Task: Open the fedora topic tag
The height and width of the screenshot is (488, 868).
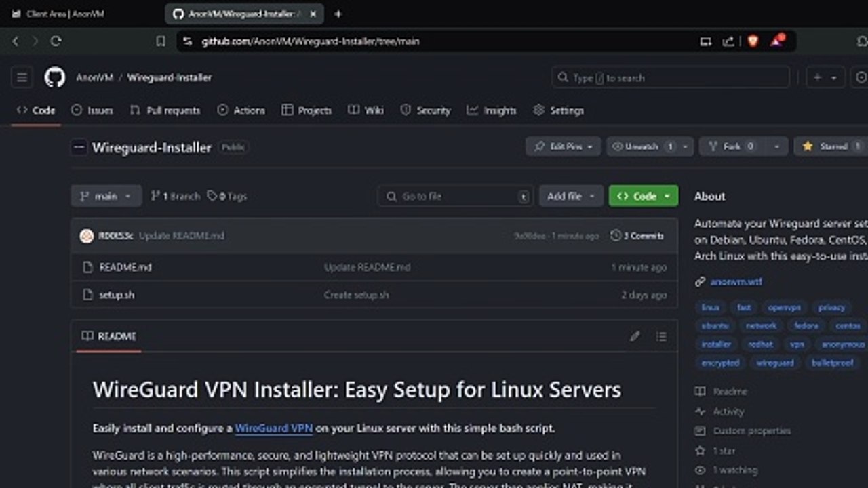Action: [806, 325]
